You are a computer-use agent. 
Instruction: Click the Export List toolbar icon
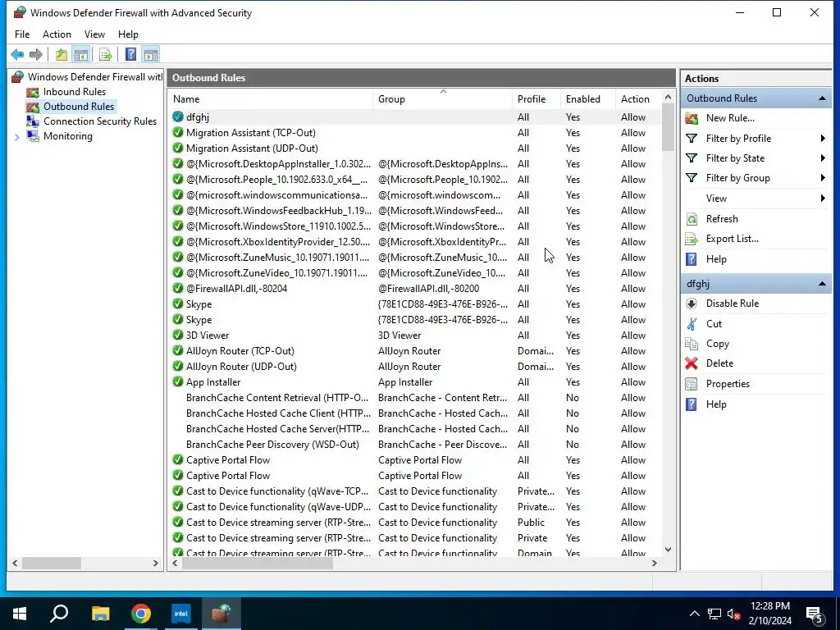(x=106, y=55)
